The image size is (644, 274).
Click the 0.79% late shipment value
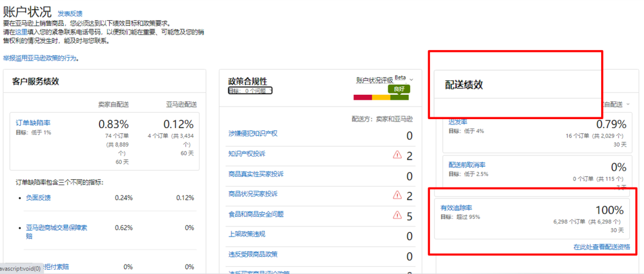click(x=611, y=124)
